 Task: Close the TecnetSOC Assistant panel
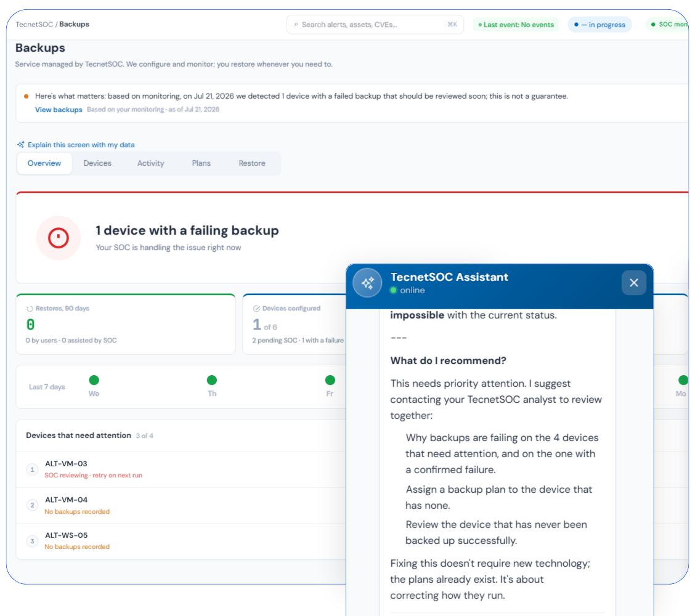tap(634, 283)
